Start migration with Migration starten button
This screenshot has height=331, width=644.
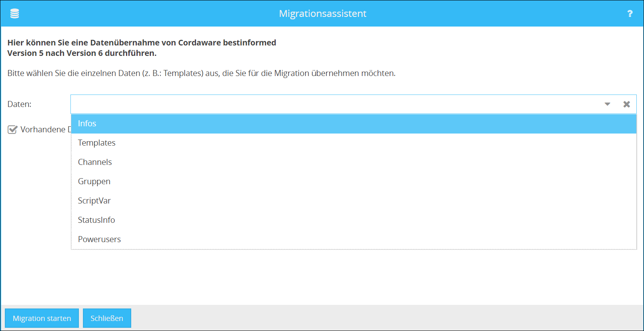[x=42, y=318]
